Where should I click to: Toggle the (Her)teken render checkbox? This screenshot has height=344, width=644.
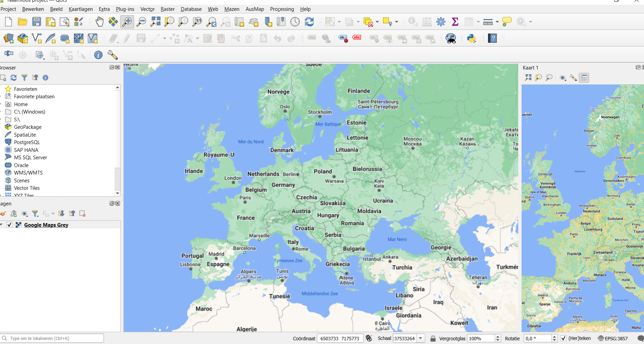(x=563, y=338)
